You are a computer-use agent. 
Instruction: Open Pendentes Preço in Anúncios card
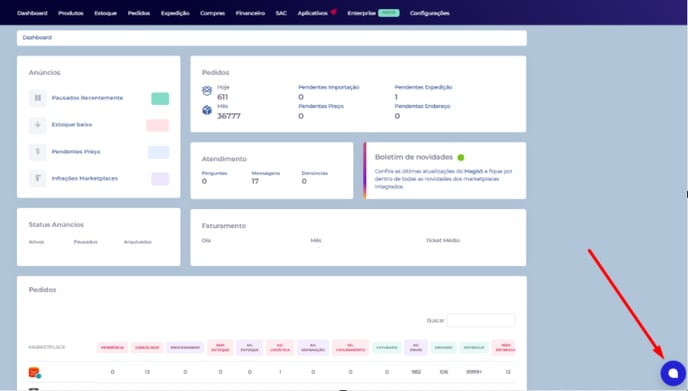point(76,151)
